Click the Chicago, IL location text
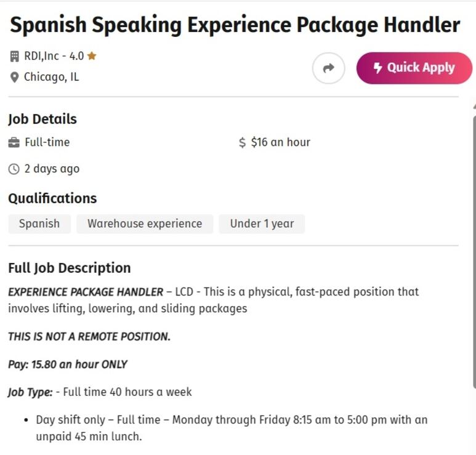This screenshot has height=455, width=476. 52,77
